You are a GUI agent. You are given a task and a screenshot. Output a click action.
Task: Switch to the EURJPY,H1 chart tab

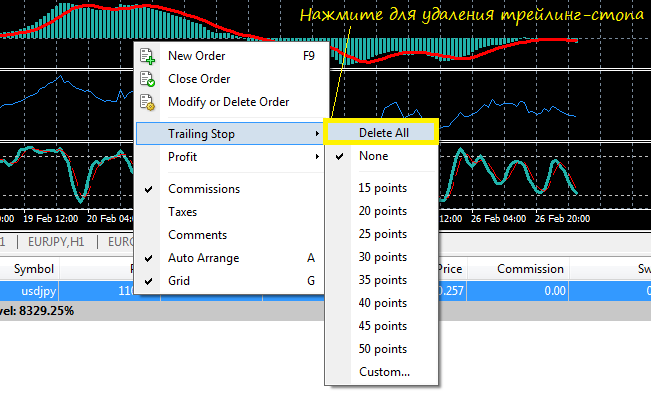56,242
